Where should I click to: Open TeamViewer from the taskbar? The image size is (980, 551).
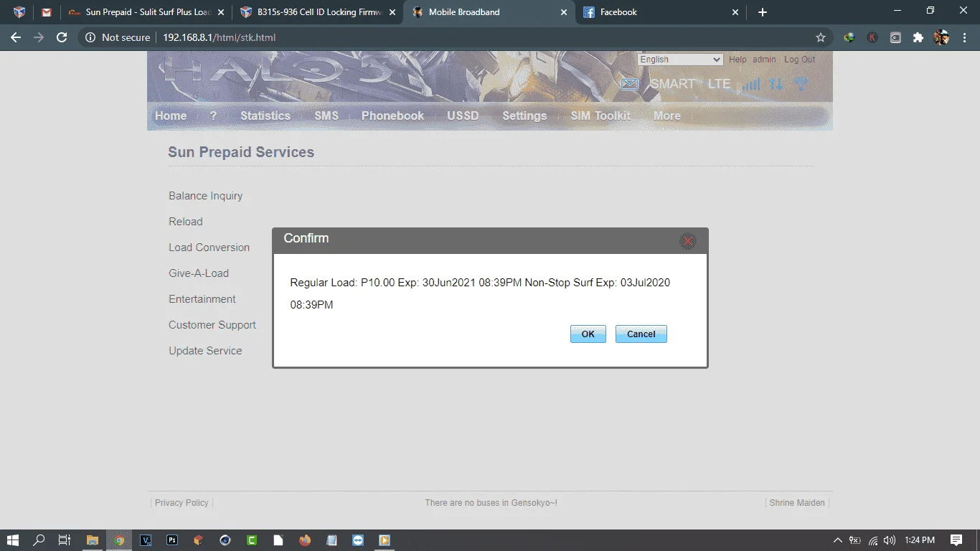pyautogui.click(x=358, y=540)
